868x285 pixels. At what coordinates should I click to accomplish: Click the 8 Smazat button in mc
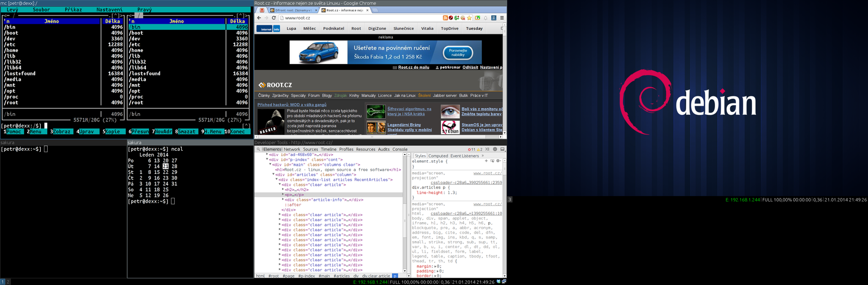[187, 131]
